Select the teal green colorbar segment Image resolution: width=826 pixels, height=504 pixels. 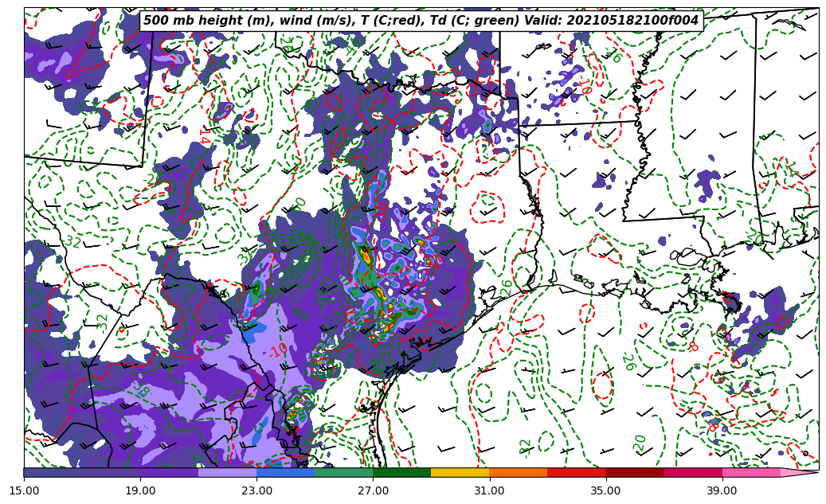[344, 472]
